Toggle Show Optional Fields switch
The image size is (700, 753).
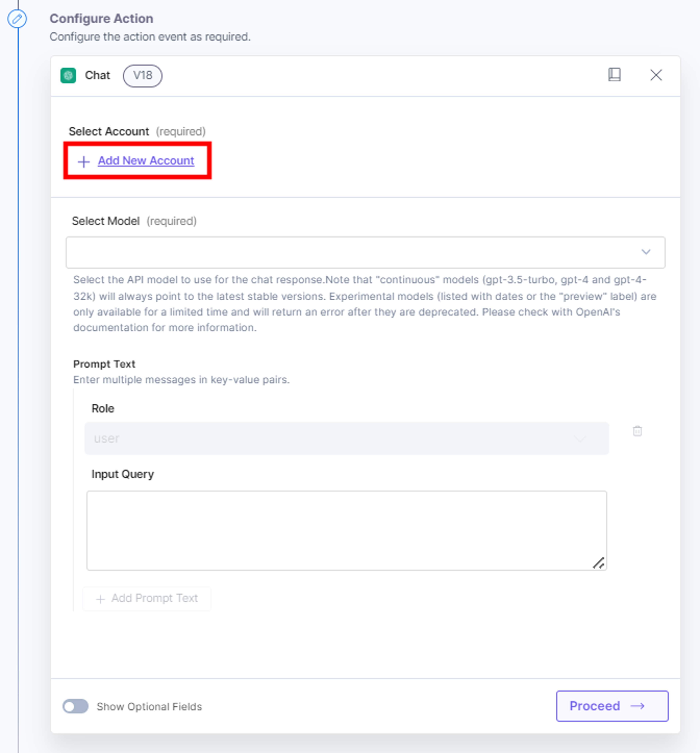point(75,706)
